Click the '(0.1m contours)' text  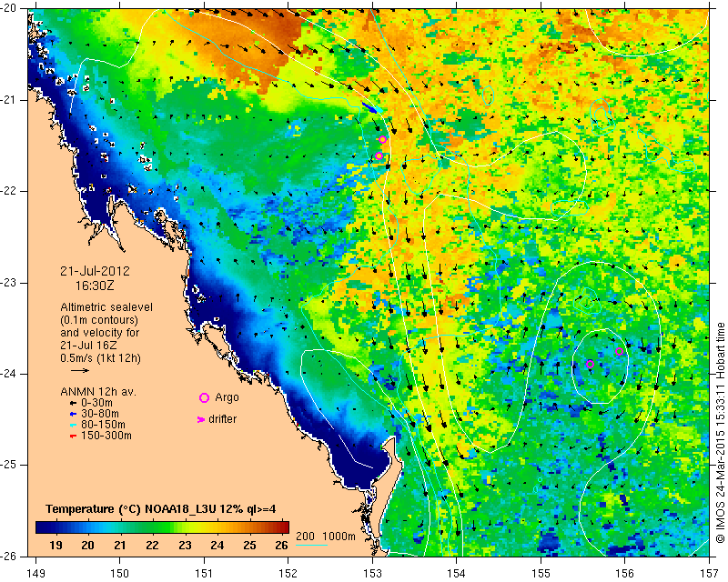(99, 320)
